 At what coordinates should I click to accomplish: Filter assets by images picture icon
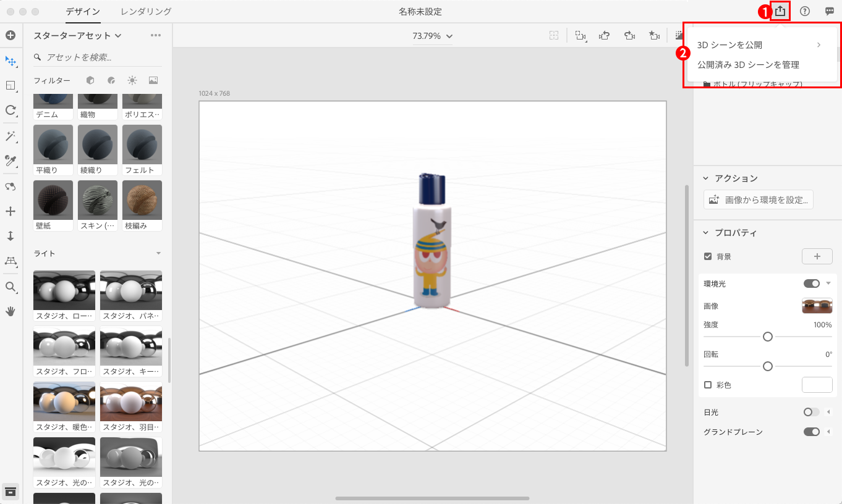coord(153,80)
